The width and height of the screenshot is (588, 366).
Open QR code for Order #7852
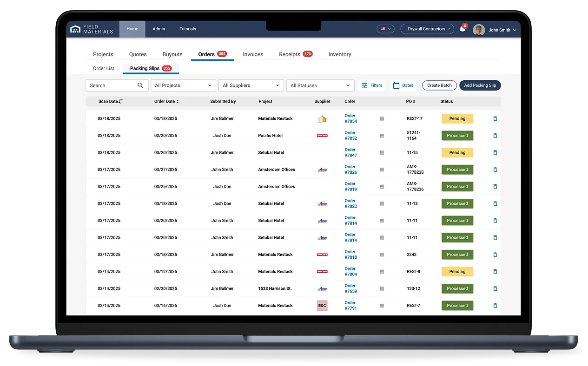coord(382,136)
